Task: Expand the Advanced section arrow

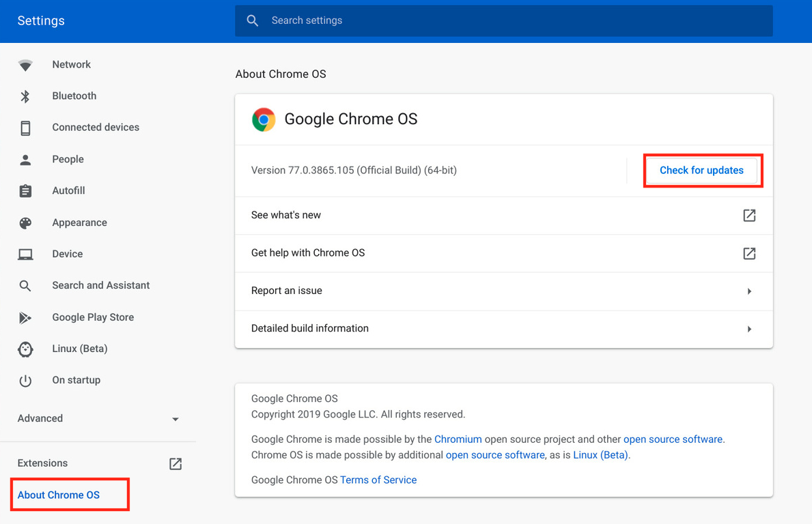Action: coord(176,419)
